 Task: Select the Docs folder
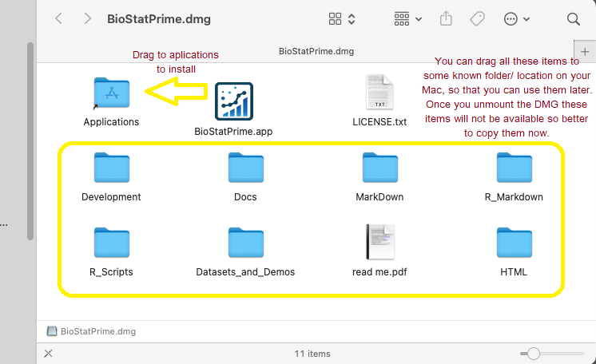tap(245, 168)
